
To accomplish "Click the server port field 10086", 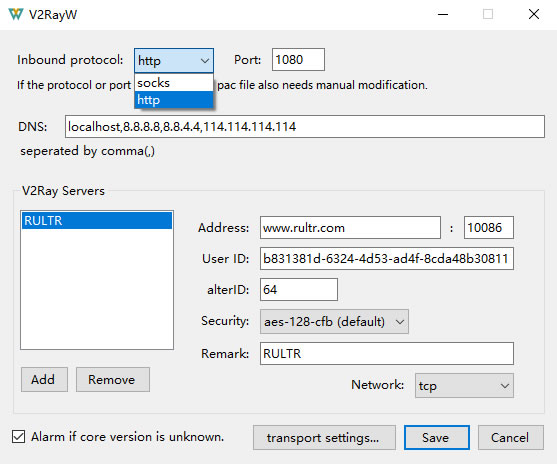I will pos(488,227).
